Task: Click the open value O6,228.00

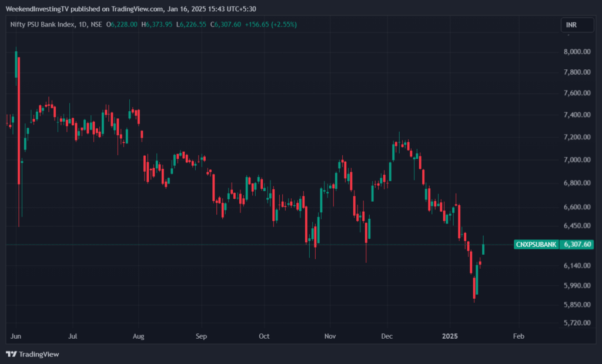Action: pos(122,25)
